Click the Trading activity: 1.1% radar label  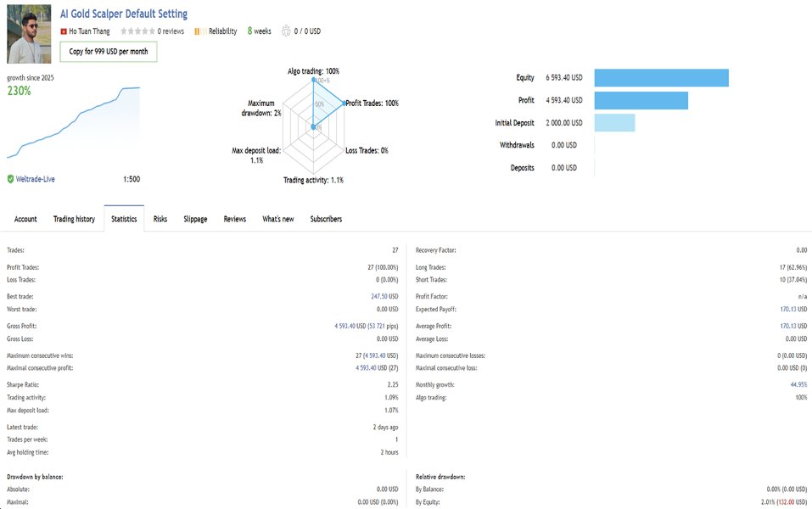(x=313, y=180)
